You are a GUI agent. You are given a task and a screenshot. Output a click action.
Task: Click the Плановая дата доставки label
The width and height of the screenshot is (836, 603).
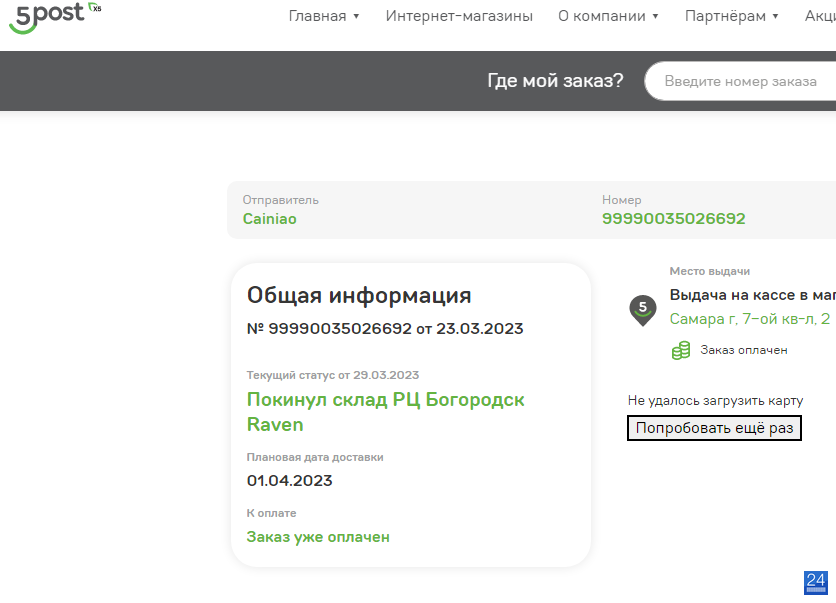coord(315,457)
